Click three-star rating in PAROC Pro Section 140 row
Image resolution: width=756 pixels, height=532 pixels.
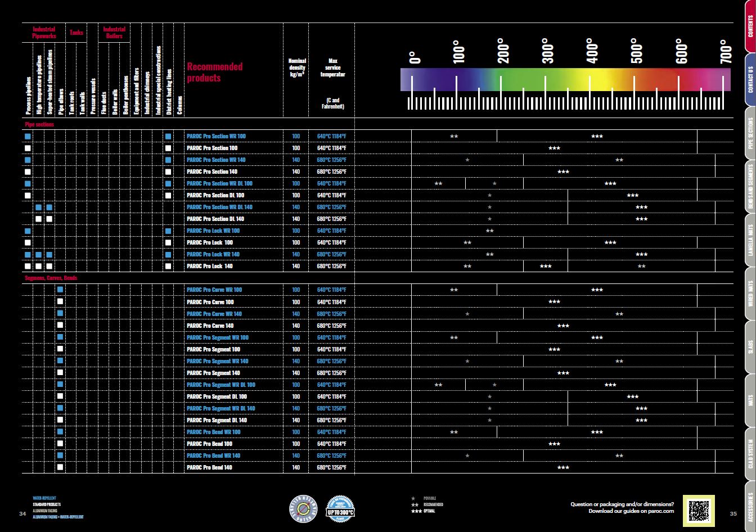[563, 172]
